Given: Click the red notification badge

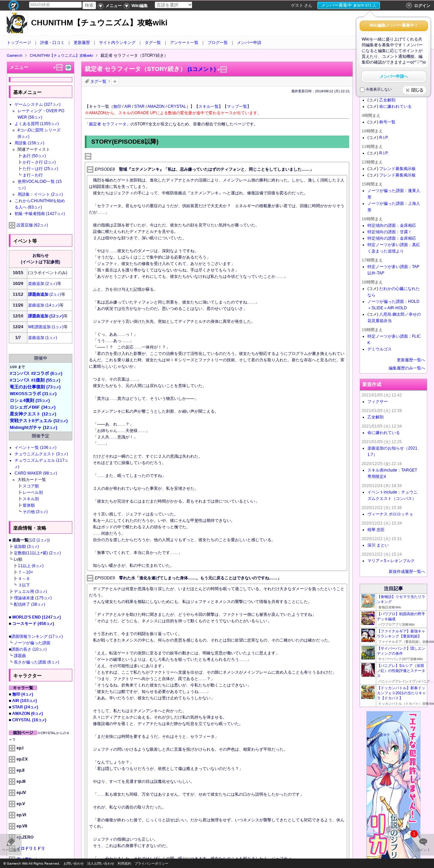Looking at the screenshot, I should (x=414, y=834).
